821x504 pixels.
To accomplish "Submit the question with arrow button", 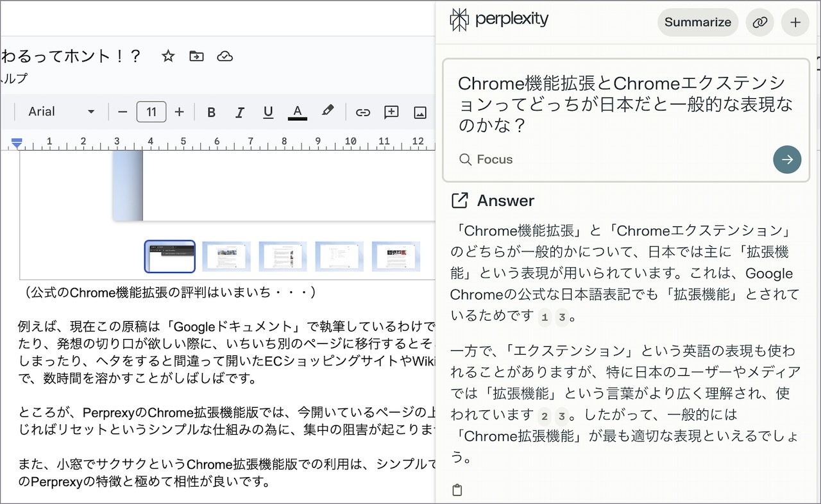I will pyautogui.click(x=787, y=160).
